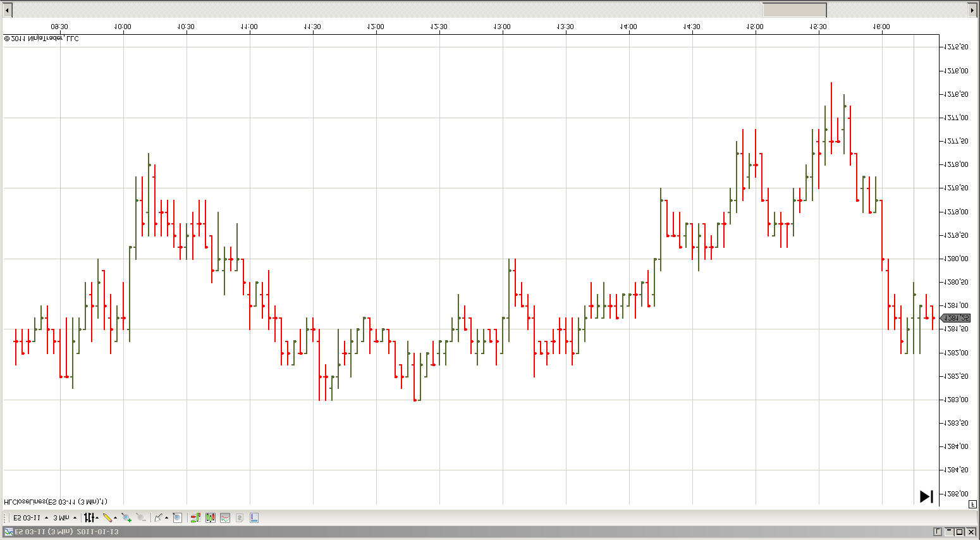980x540 pixels.
Task: Click the zoom out magnifier icon
Action: (x=140, y=518)
